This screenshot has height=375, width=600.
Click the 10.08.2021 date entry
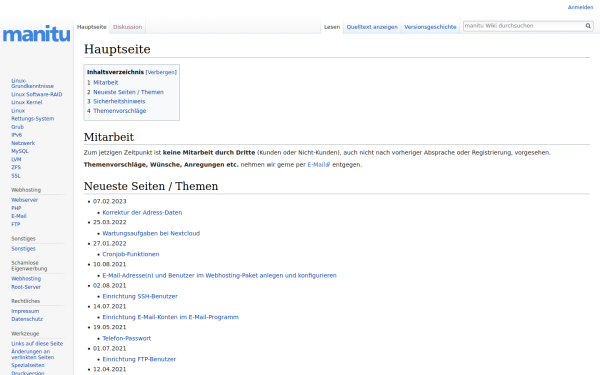(x=109, y=264)
